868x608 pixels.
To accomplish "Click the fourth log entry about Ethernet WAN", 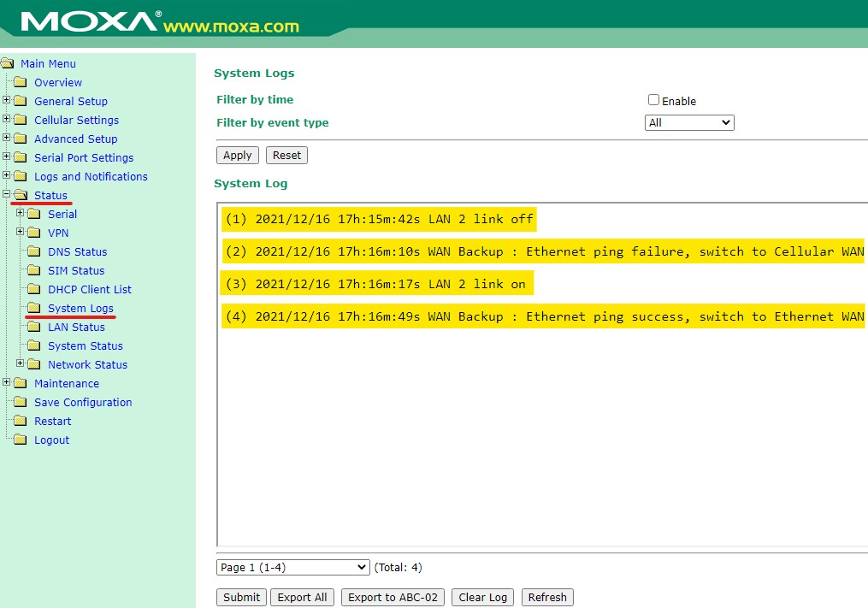I will 544,317.
